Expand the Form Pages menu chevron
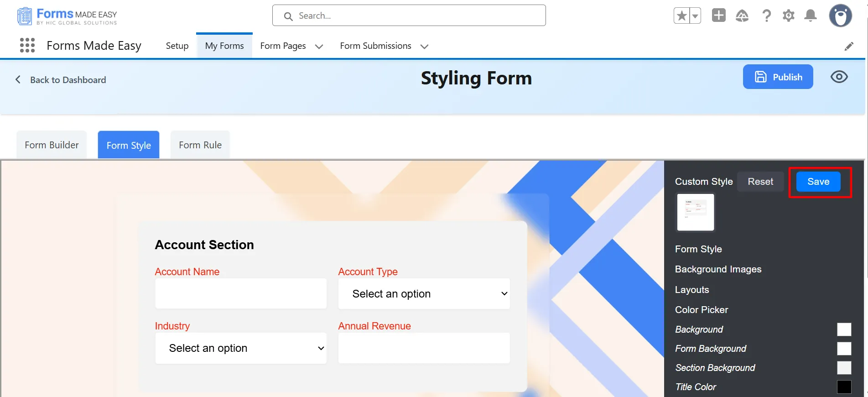868x397 pixels. (x=319, y=47)
